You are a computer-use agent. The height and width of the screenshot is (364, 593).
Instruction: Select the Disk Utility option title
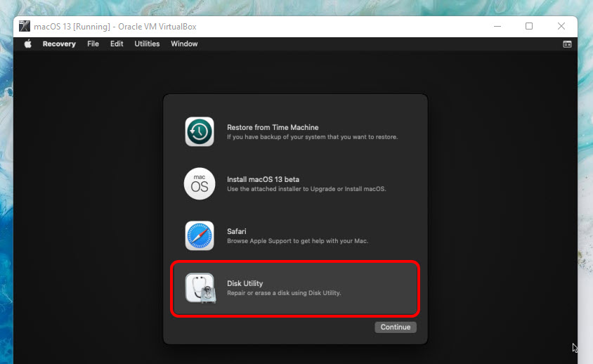click(x=245, y=283)
